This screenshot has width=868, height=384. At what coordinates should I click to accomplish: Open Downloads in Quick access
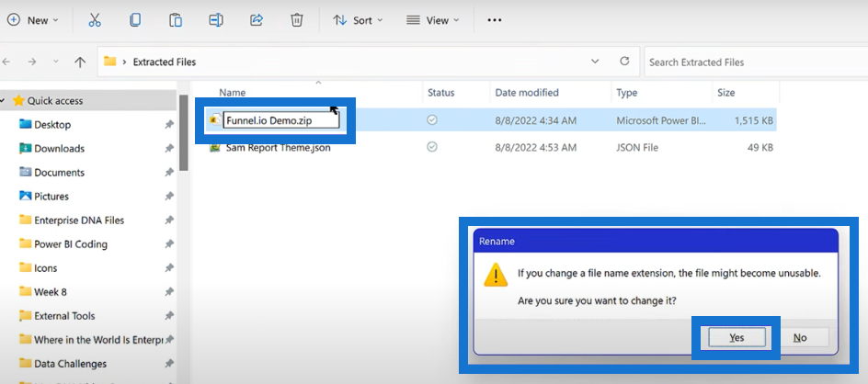[x=59, y=149]
